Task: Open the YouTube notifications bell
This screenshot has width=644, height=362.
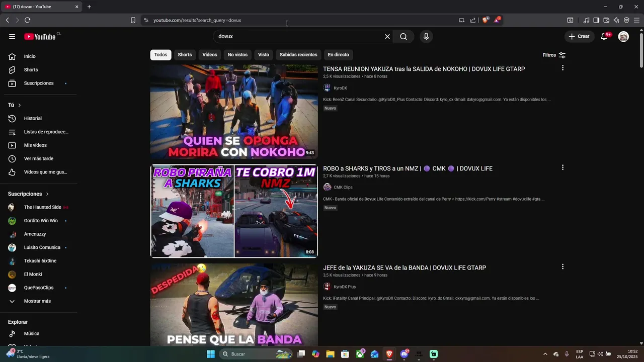Action: click(x=605, y=36)
